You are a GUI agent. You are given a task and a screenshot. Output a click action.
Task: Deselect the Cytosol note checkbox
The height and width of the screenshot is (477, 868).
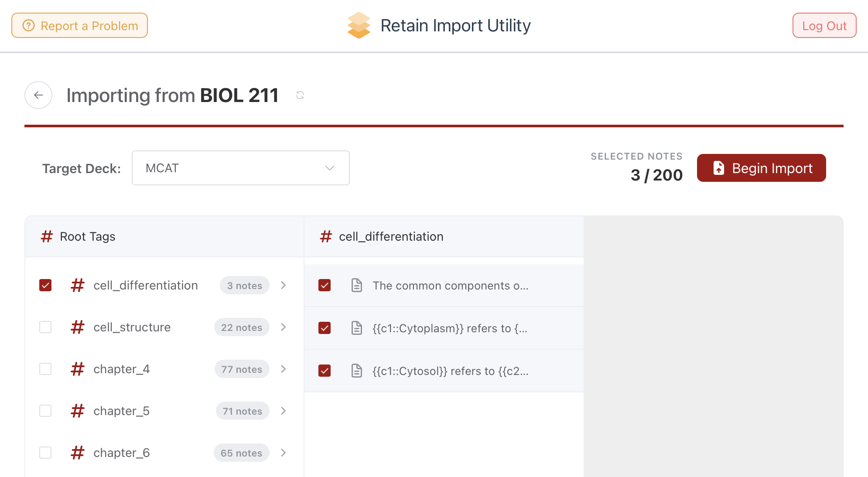tap(325, 371)
